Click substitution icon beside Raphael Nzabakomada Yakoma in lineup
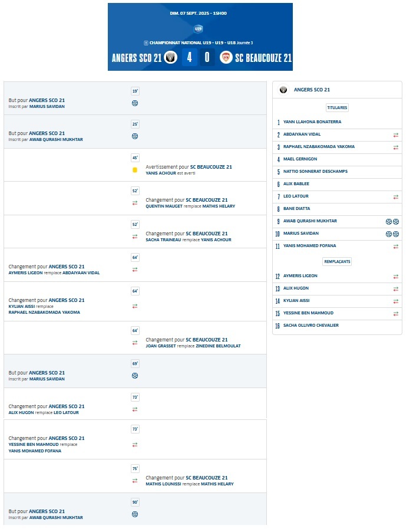Viewport: 413px width, 532px height. (x=396, y=147)
